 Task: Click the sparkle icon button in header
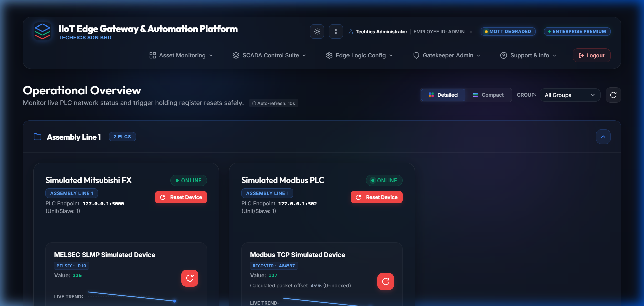336,32
